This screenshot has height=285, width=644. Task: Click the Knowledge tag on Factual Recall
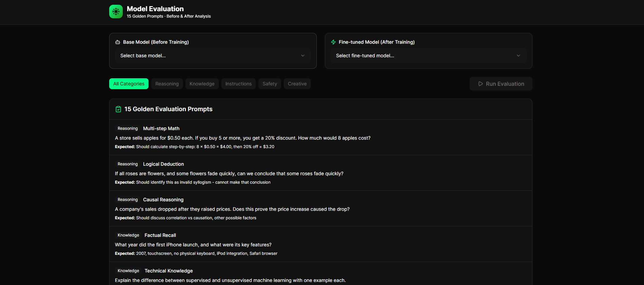tap(128, 235)
